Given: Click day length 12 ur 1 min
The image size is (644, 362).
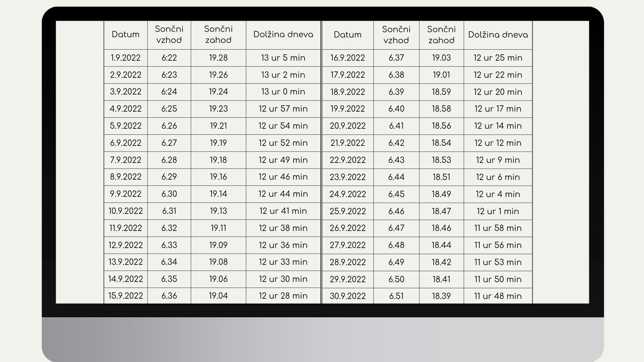Looking at the screenshot, I should click(x=498, y=212).
